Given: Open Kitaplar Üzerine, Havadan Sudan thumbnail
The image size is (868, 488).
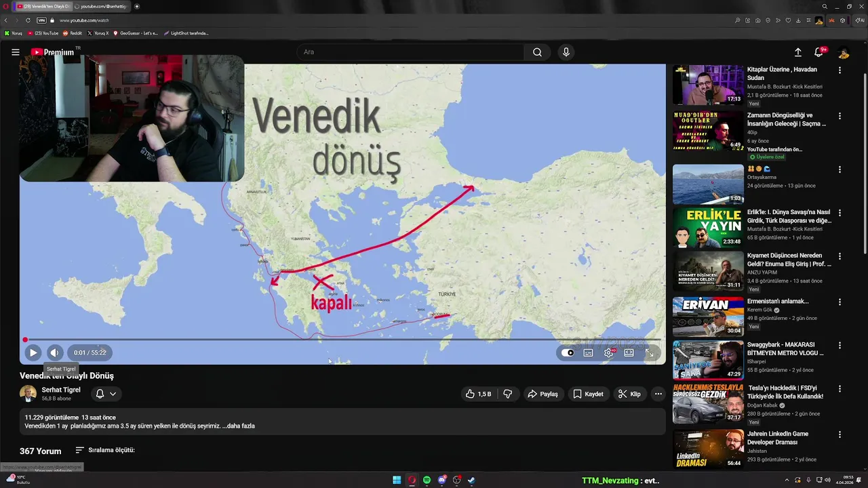Looking at the screenshot, I should 708,85.
